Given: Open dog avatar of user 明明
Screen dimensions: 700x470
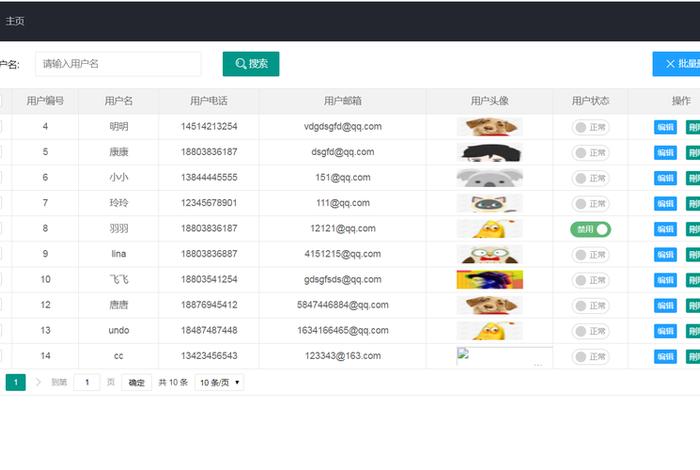Looking at the screenshot, I should [x=490, y=127].
